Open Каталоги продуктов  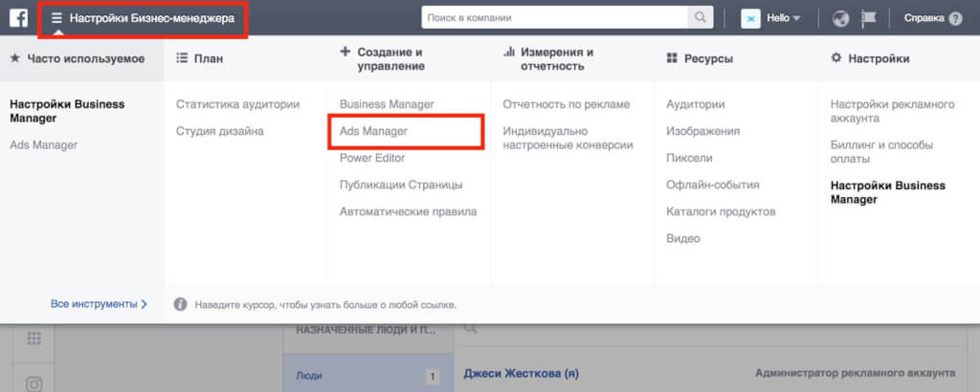click(721, 211)
